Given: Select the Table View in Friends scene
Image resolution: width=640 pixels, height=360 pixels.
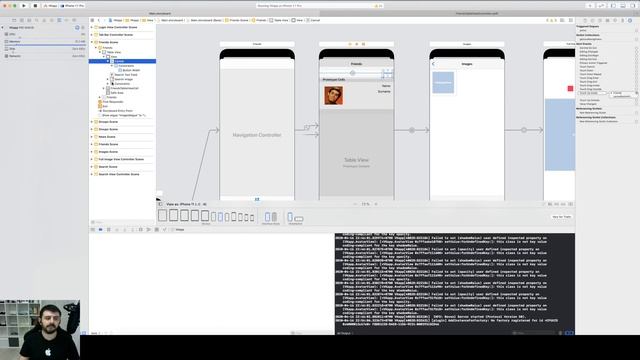Looking at the screenshot, I should coord(356,160).
